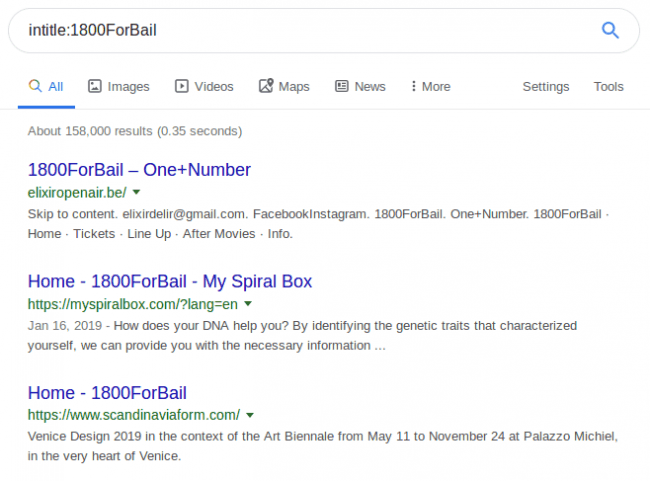This screenshot has height=481, width=650.
Task: Open result 'Home - 1800ForBail - My Spiral Box'
Action: point(170,282)
